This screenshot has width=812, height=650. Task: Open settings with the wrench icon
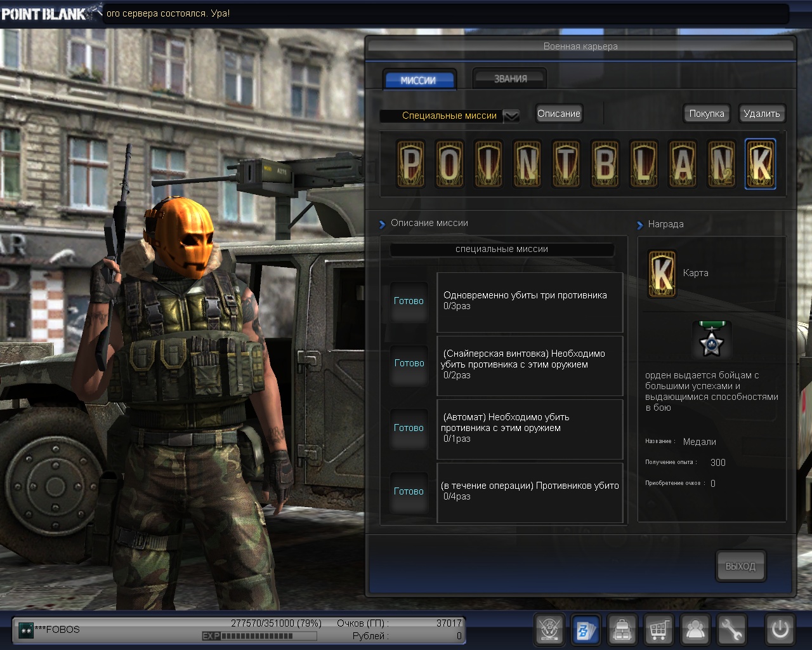(x=731, y=630)
